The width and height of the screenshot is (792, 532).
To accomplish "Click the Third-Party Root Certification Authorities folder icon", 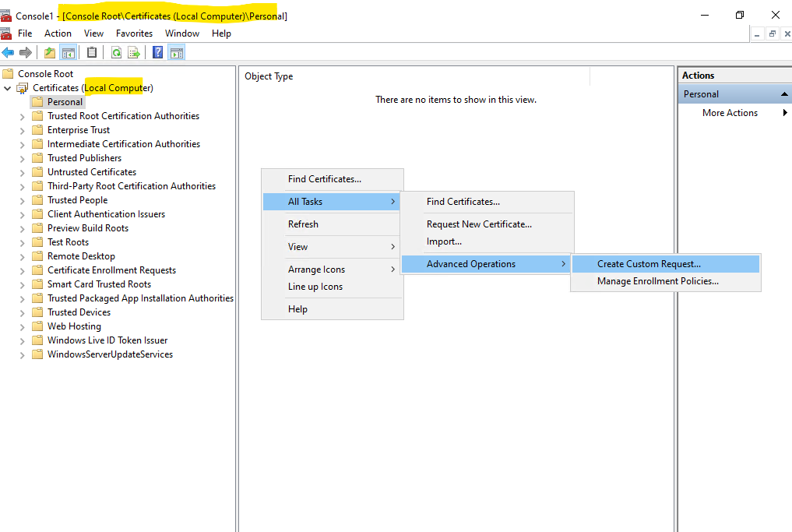I will click(x=37, y=186).
